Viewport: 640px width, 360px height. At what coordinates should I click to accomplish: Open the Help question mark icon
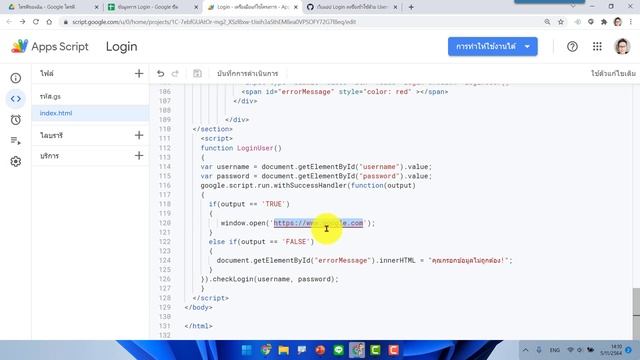coord(572,47)
